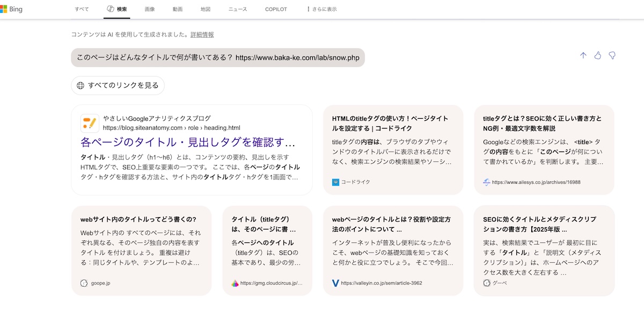The height and width of the screenshot is (330, 644).
Task: Click the valleyin.co.jp favicon
Action: pos(335,283)
